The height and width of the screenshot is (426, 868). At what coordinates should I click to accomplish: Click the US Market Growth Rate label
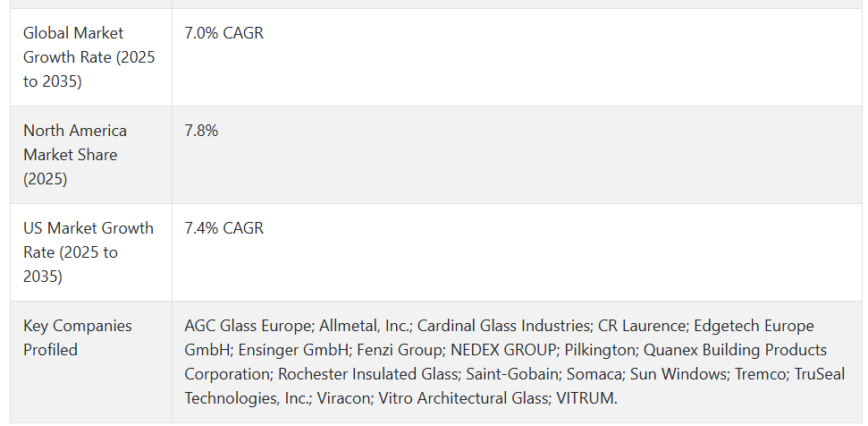88,252
